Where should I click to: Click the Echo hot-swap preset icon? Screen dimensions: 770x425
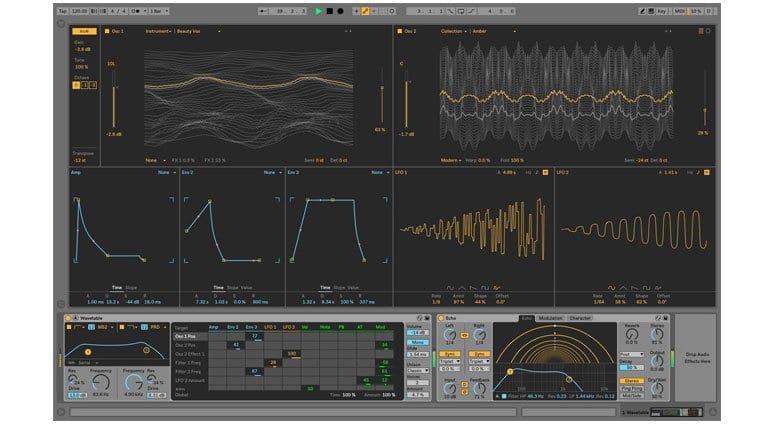point(658,318)
